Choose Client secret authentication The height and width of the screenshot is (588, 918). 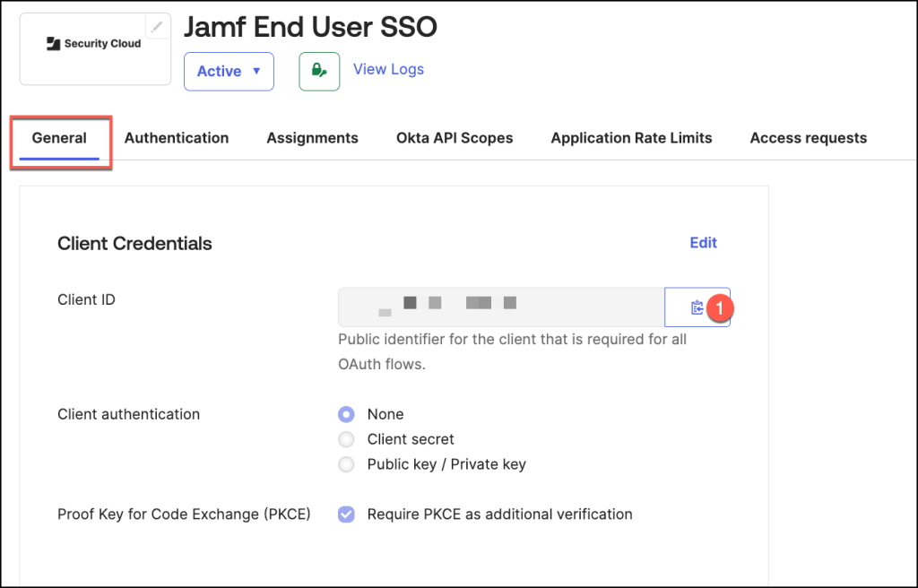tap(346, 439)
